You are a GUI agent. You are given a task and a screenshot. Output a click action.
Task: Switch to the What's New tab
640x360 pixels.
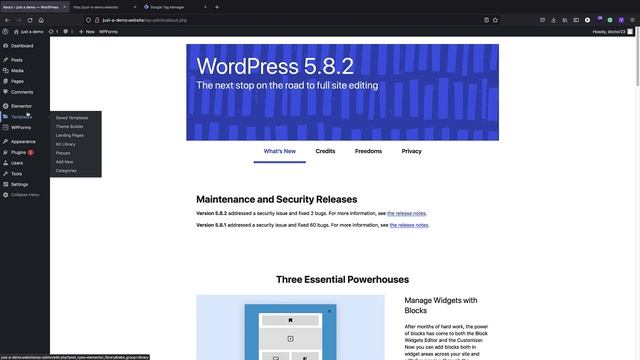280,151
